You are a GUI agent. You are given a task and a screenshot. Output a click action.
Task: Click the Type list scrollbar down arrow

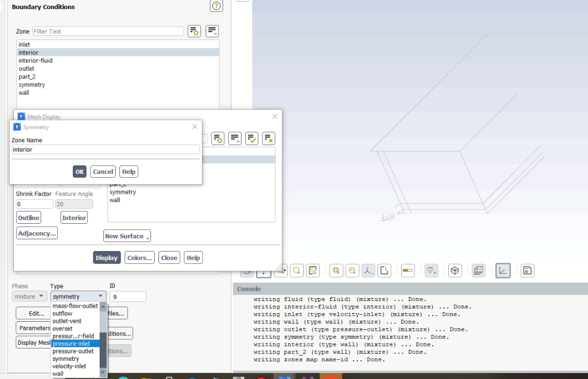click(x=103, y=373)
